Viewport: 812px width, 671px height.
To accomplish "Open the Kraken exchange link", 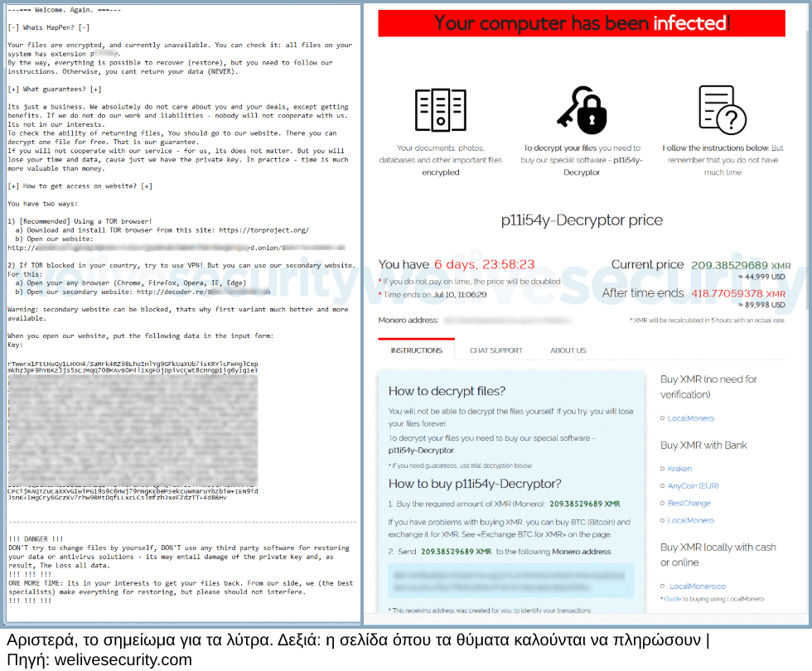I will pyautogui.click(x=679, y=469).
